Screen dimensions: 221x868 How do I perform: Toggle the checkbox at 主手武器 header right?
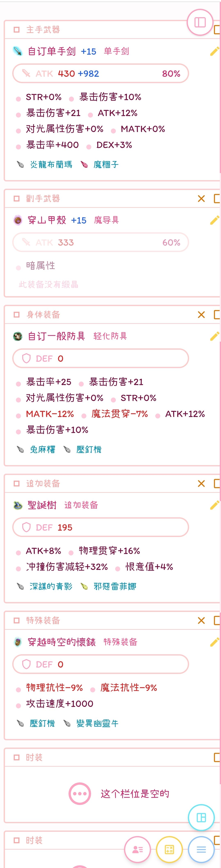tap(217, 30)
